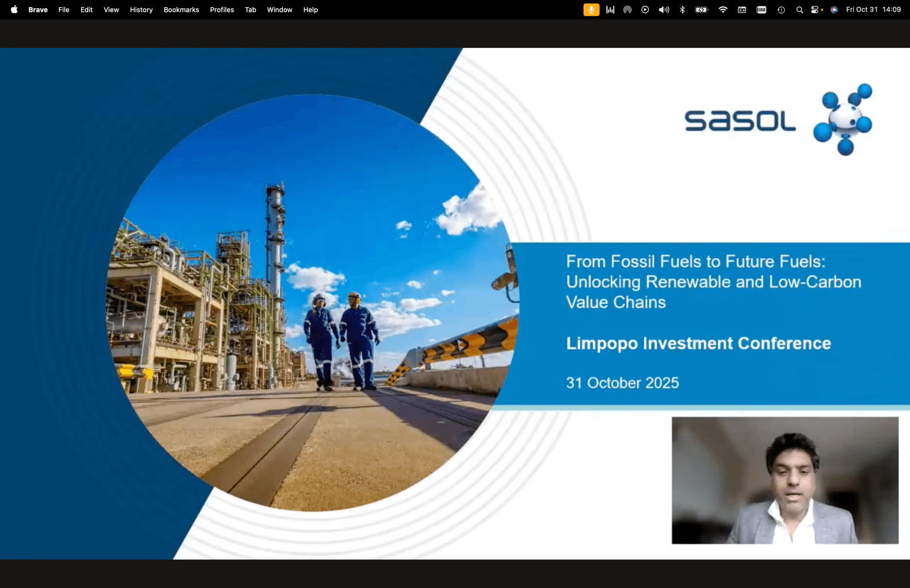This screenshot has height=588, width=910.
Task: Open the Now Playing media controls icon
Action: 645,9
